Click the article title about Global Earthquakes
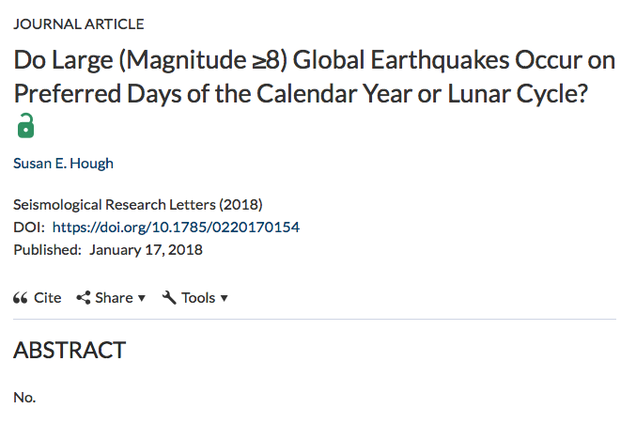The height and width of the screenshot is (440, 636). [x=314, y=77]
